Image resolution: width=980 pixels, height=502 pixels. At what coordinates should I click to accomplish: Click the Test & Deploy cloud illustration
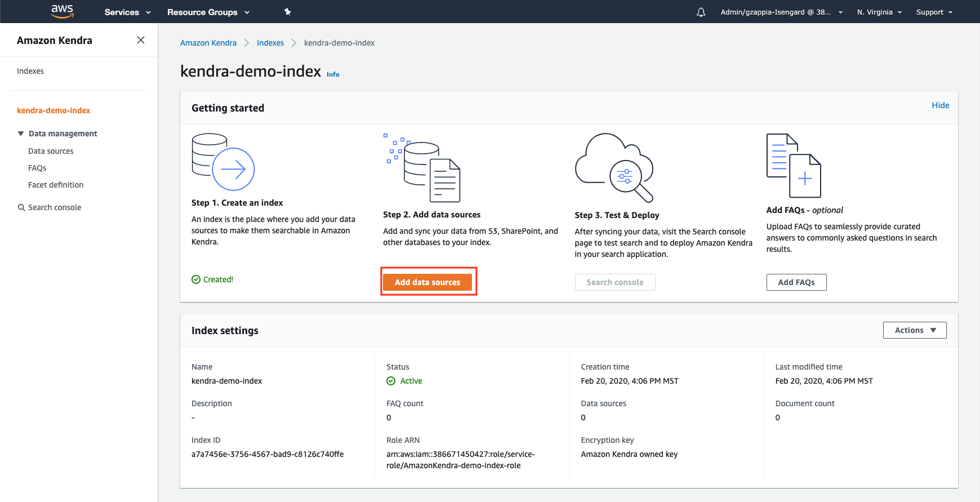[614, 167]
